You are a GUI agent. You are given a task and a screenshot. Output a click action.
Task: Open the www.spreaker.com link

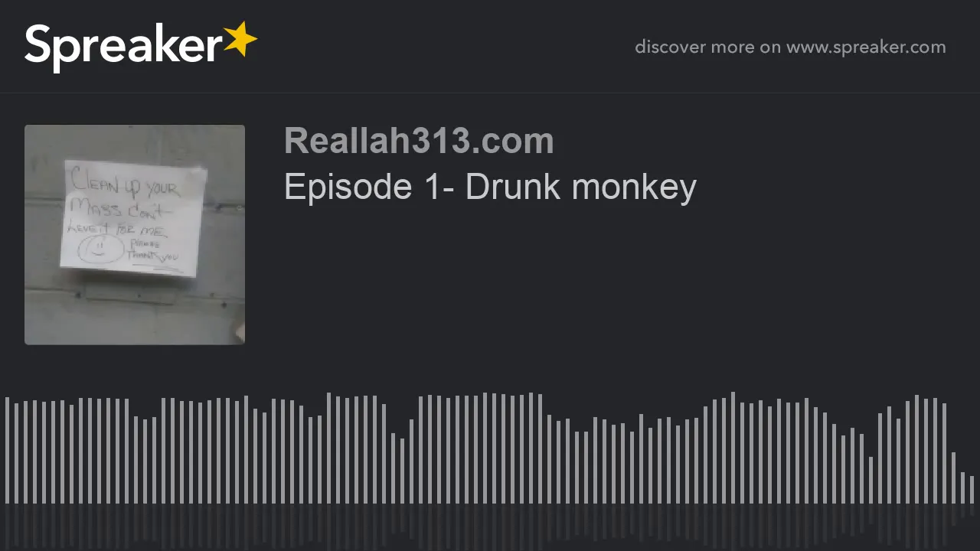(x=866, y=47)
